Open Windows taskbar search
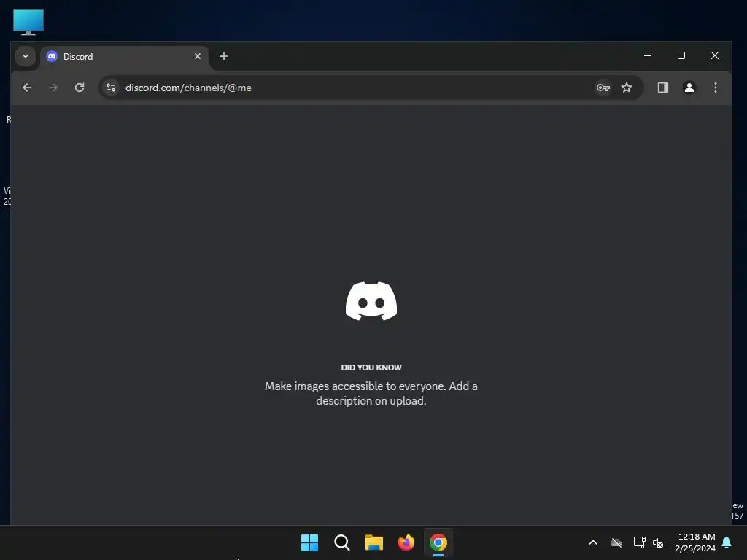The width and height of the screenshot is (747, 560). (341, 542)
